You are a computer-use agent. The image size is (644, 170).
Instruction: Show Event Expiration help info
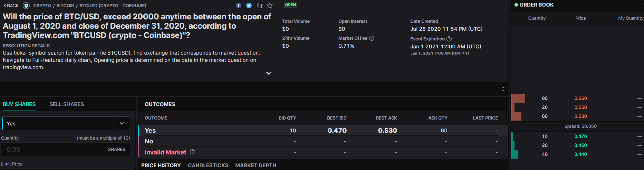[x=449, y=39]
